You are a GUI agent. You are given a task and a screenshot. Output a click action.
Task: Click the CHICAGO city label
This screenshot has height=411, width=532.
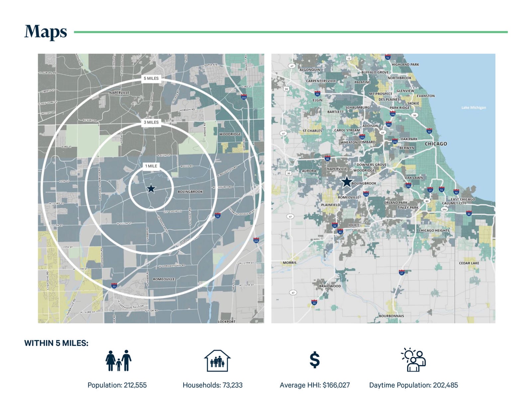point(436,144)
